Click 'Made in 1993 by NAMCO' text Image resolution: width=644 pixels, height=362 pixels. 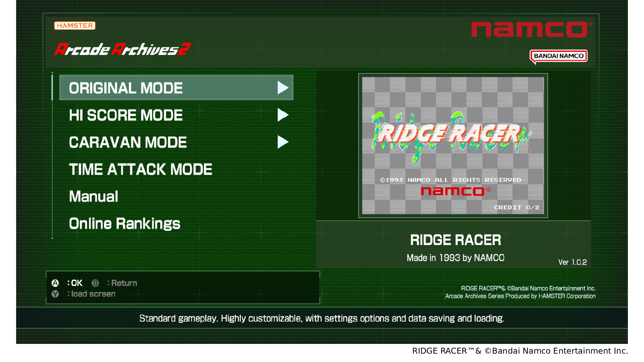point(455,258)
